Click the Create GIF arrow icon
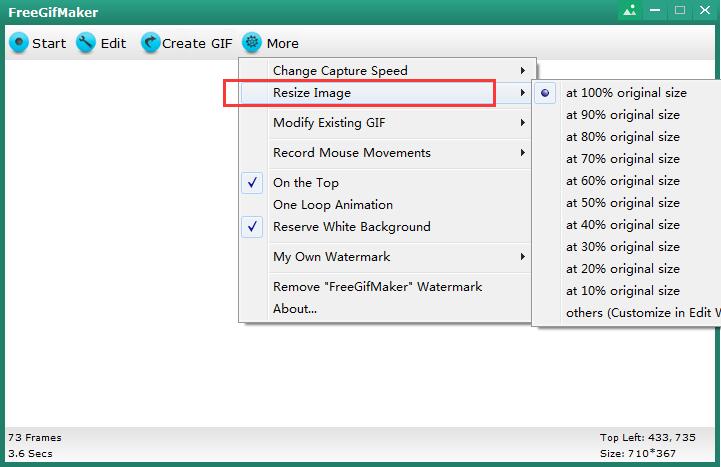This screenshot has height=467, width=721. click(x=150, y=43)
